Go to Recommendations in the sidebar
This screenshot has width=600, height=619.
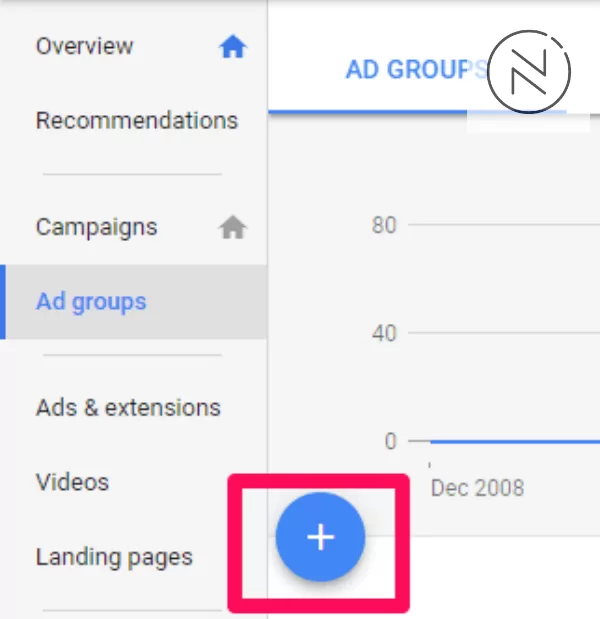[x=136, y=121]
